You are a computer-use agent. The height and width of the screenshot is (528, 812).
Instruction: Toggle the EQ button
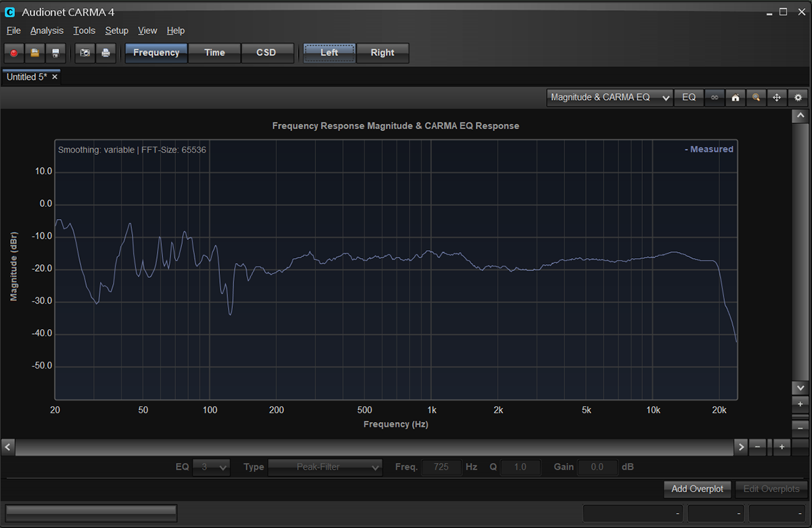pos(689,97)
